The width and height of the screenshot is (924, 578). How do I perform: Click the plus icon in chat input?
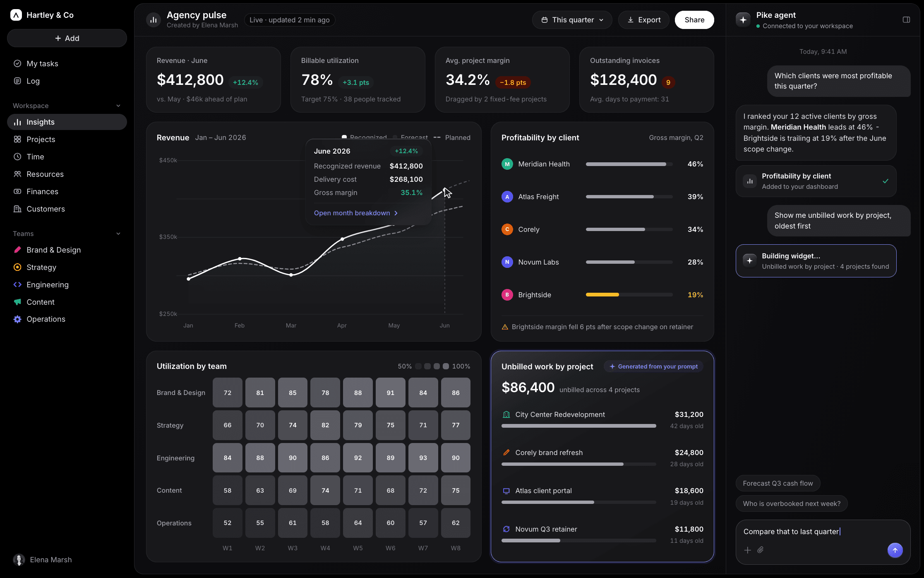pyautogui.click(x=748, y=550)
